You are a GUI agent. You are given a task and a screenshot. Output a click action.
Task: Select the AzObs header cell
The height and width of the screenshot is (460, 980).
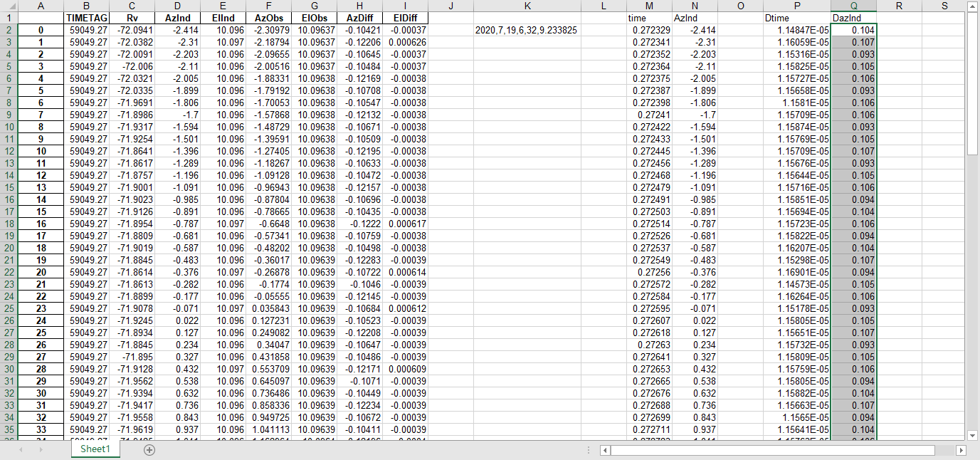(268, 18)
